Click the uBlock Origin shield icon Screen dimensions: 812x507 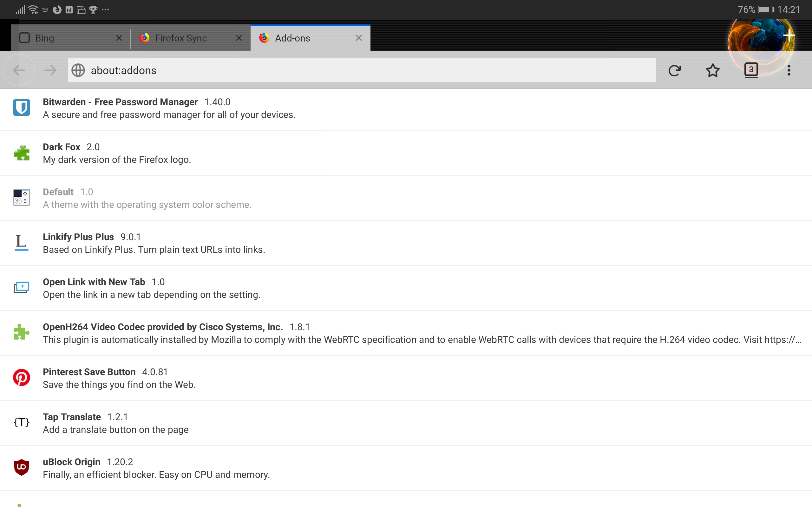[x=22, y=467]
